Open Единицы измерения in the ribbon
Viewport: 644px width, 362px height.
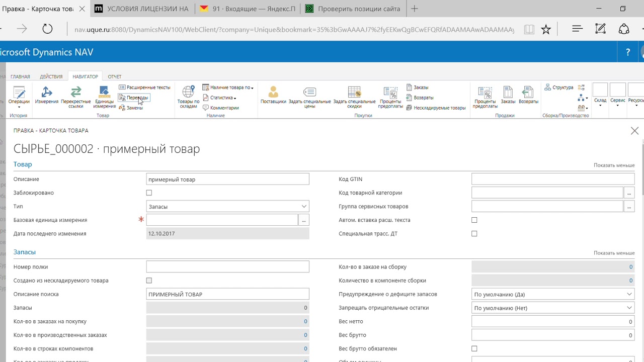tap(104, 97)
